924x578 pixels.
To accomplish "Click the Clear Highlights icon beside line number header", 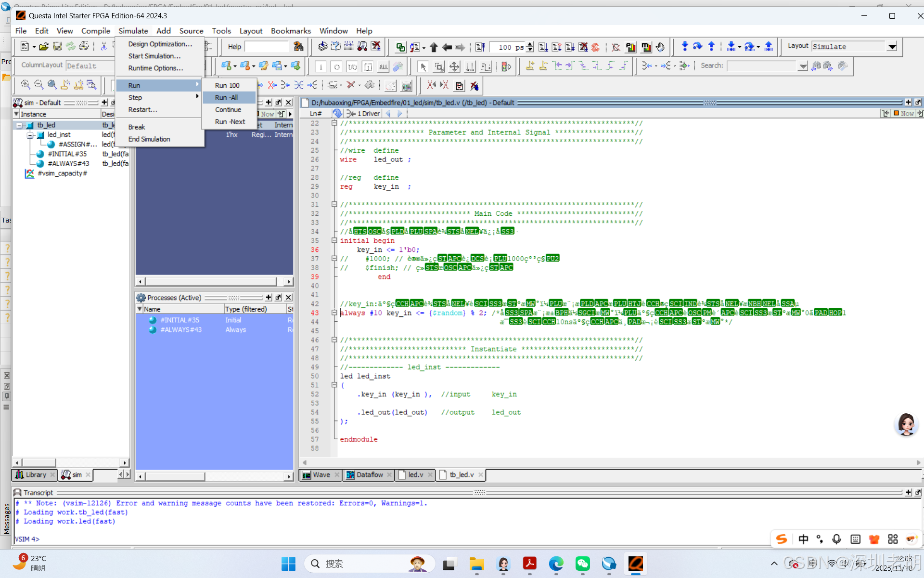I will (x=337, y=113).
